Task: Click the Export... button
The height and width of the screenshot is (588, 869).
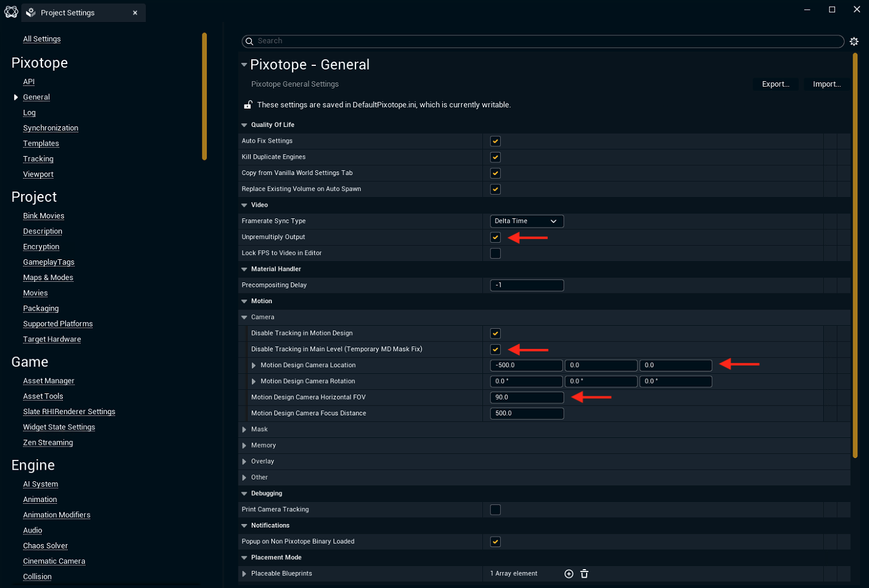Action: coord(775,84)
